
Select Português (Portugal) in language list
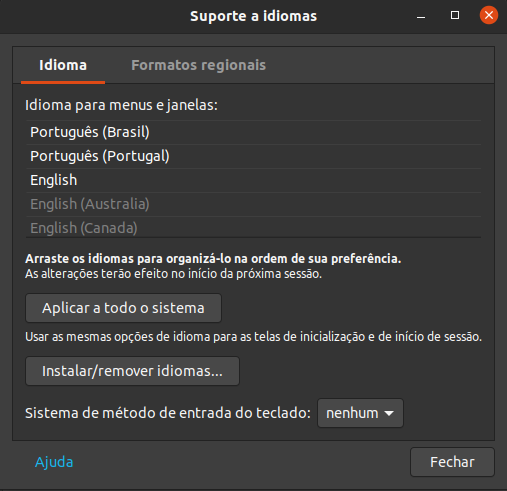pos(253,156)
